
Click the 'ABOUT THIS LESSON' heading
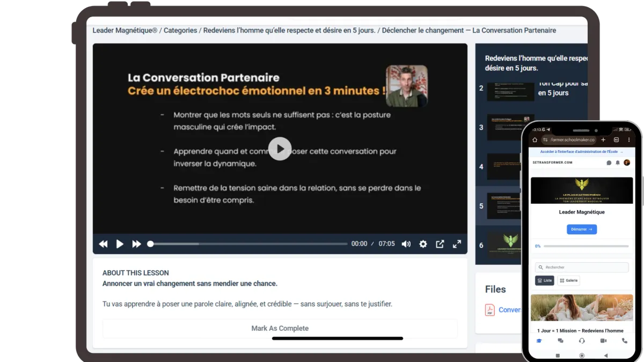pyautogui.click(x=136, y=273)
